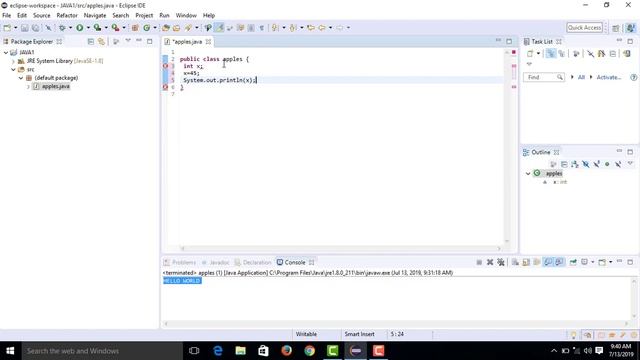640x360 pixels.
Task: Toggle Hide Fields in the Outline toolbar
Action: (586, 164)
